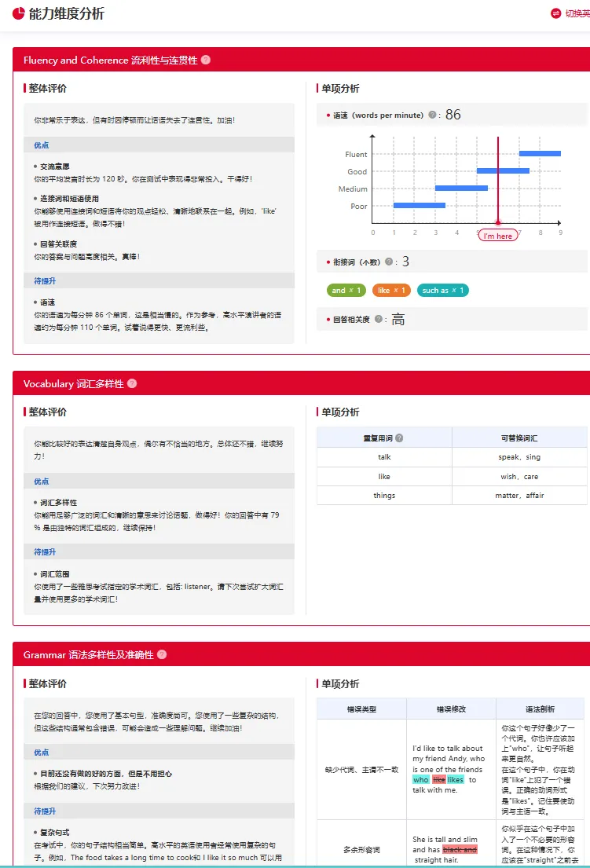Click the 优点 heading in the Grammar section

[x=42, y=753]
